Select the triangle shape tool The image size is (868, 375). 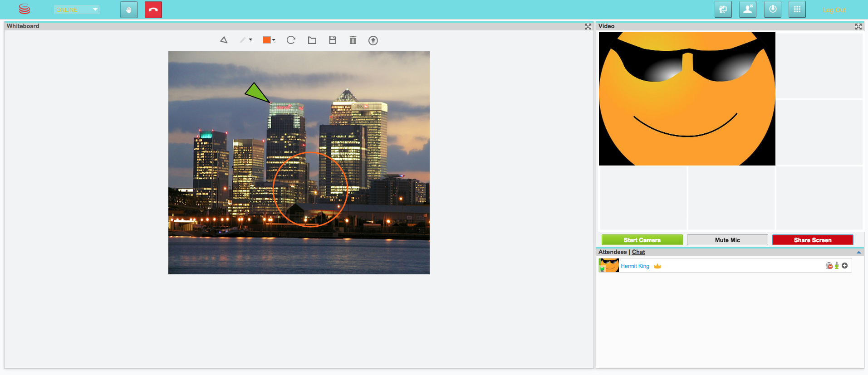pyautogui.click(x=224, y=40)
